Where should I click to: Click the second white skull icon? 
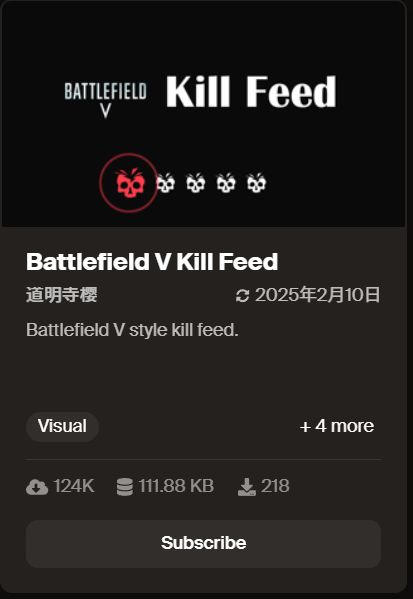point(196,183)
